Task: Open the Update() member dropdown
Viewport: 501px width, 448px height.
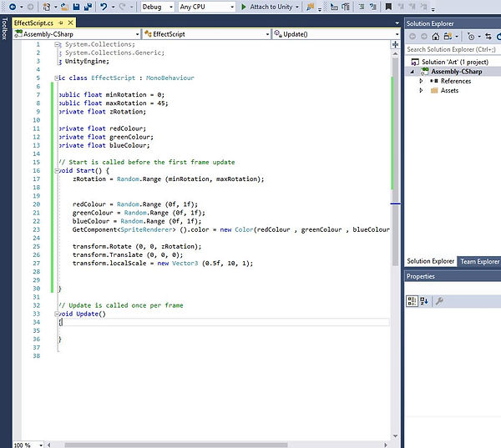Action: tap(337, 34)
